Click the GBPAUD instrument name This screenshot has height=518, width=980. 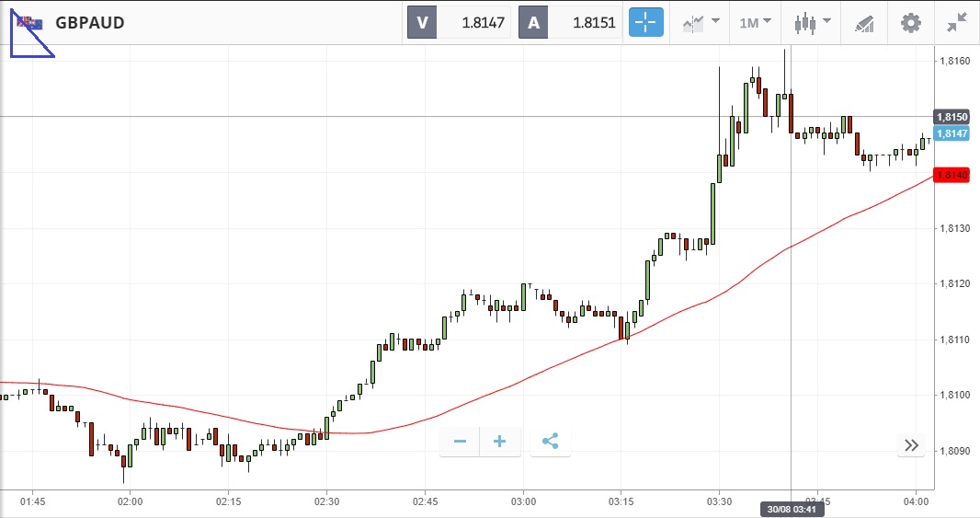[x=89, y=23]
